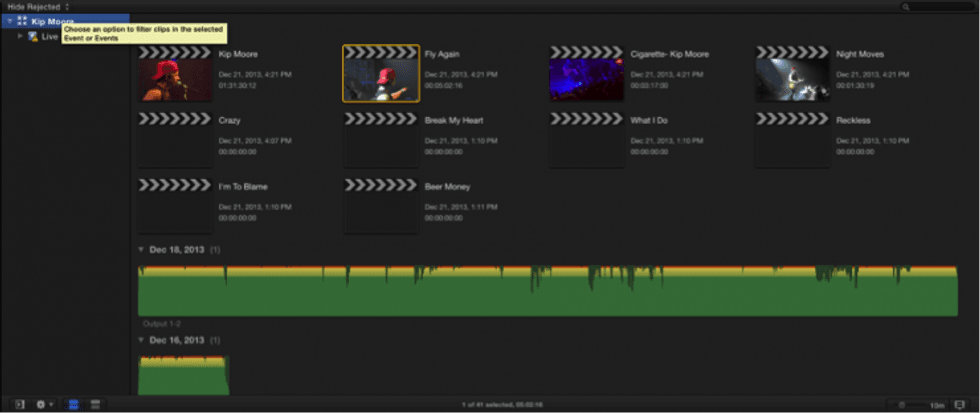Select the Break My Heart project clapboard icon
980x413 pixels.
pos(381,140)
